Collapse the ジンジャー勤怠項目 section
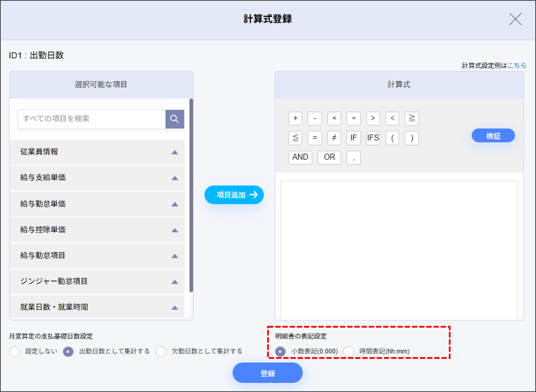 click(175, 282)
